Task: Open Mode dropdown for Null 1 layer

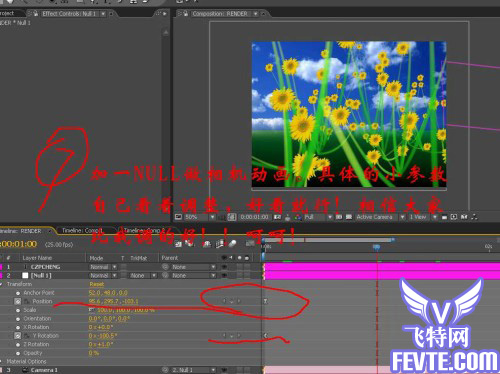Action: pyautogui.click(x=103, y=276)
